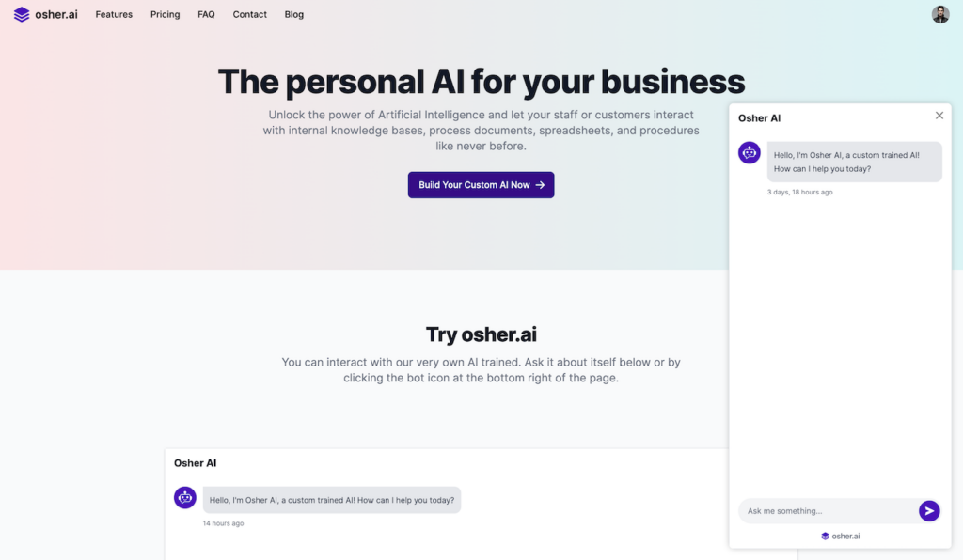
Task: Click the robot avatar in the chat popup
Action: click(750, 153)
